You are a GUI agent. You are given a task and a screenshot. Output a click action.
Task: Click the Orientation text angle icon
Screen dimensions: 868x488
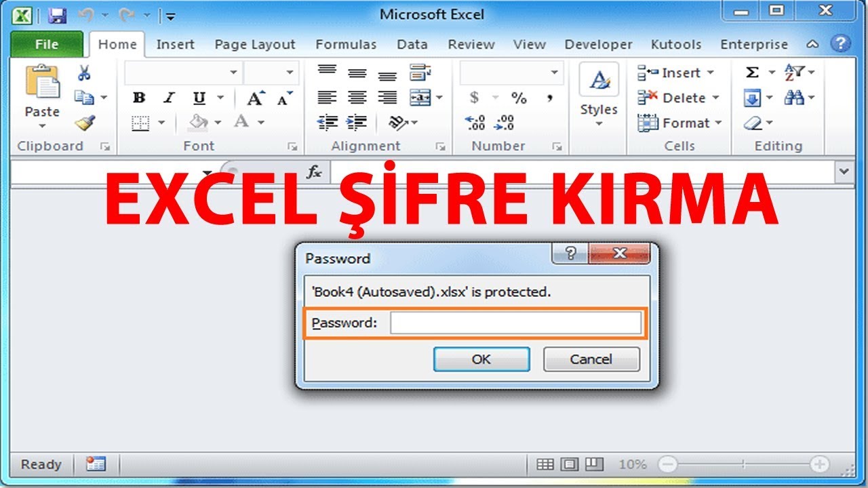pyautogui.click(x=399, y=123)
